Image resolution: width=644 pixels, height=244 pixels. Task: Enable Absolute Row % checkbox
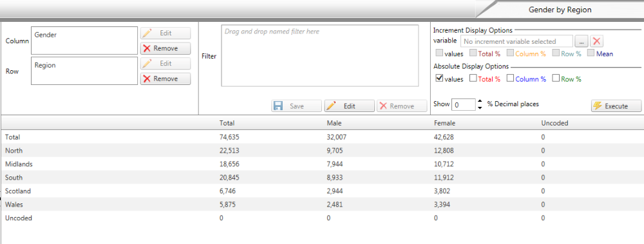556,79
